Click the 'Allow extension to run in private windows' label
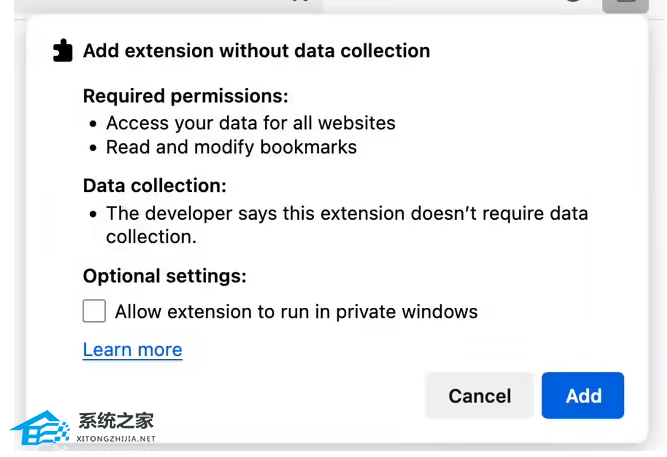 point(296,312)
